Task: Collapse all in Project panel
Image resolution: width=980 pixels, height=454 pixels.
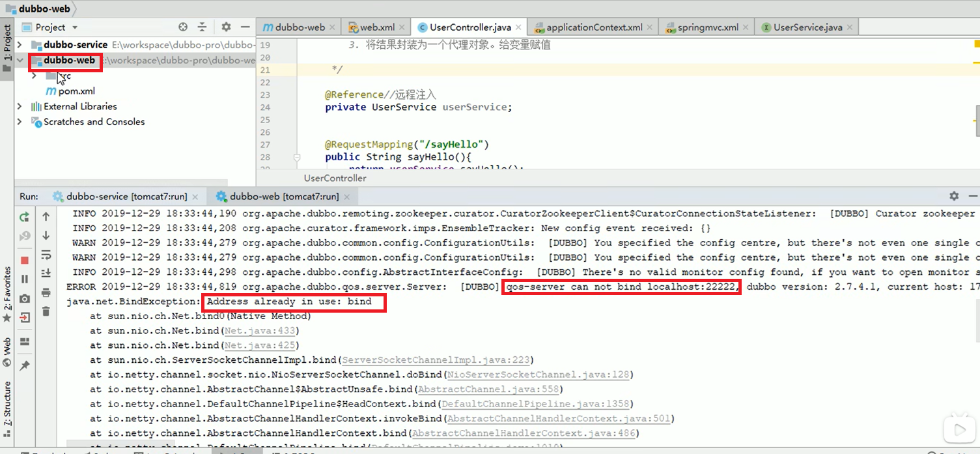Action: [202, 27]
